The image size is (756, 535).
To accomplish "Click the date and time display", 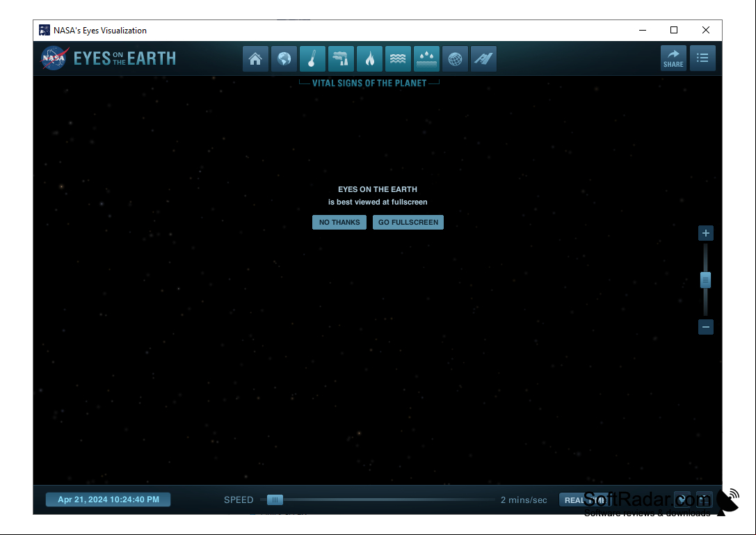I will coord(108,500).
